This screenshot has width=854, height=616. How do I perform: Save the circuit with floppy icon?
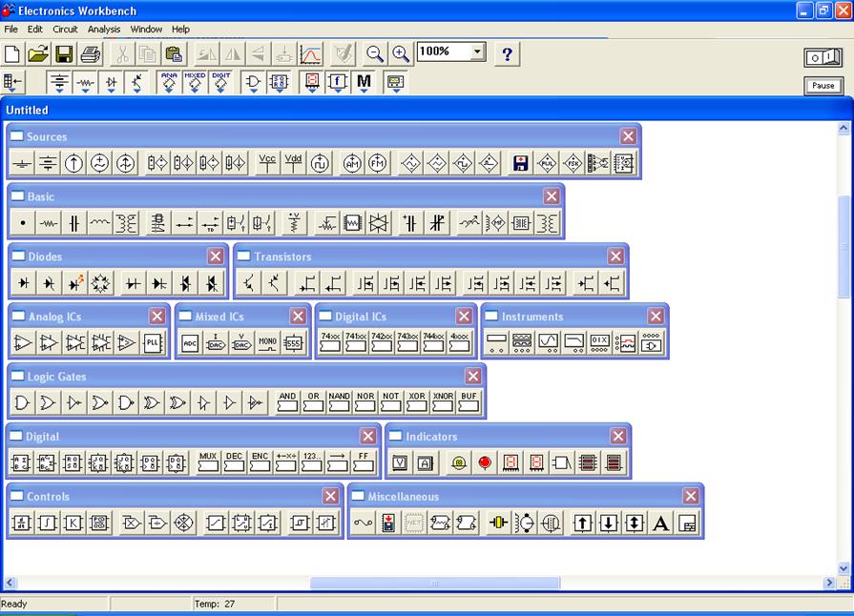click(64, 53)
